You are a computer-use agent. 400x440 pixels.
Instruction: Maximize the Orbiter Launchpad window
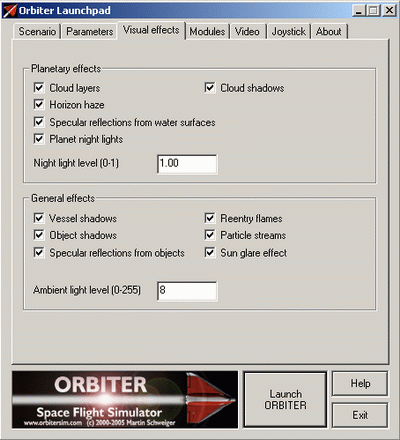tap(373, 10)
